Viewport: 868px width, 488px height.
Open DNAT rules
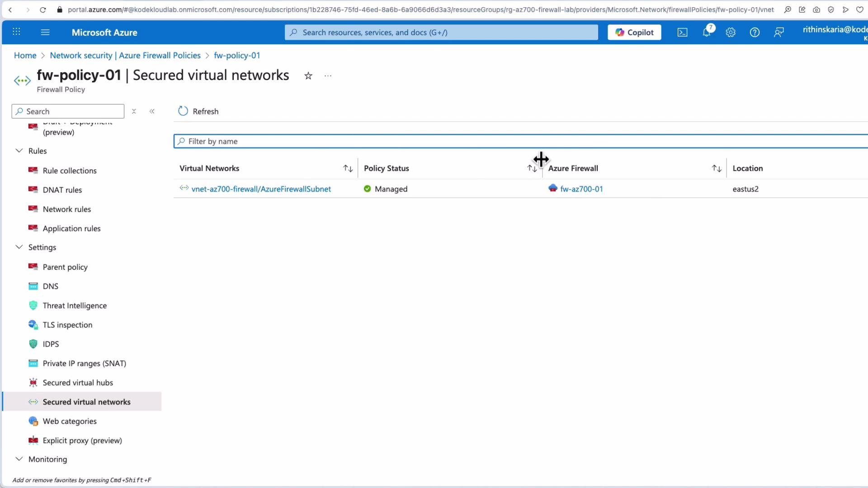[x=62, y=190]
